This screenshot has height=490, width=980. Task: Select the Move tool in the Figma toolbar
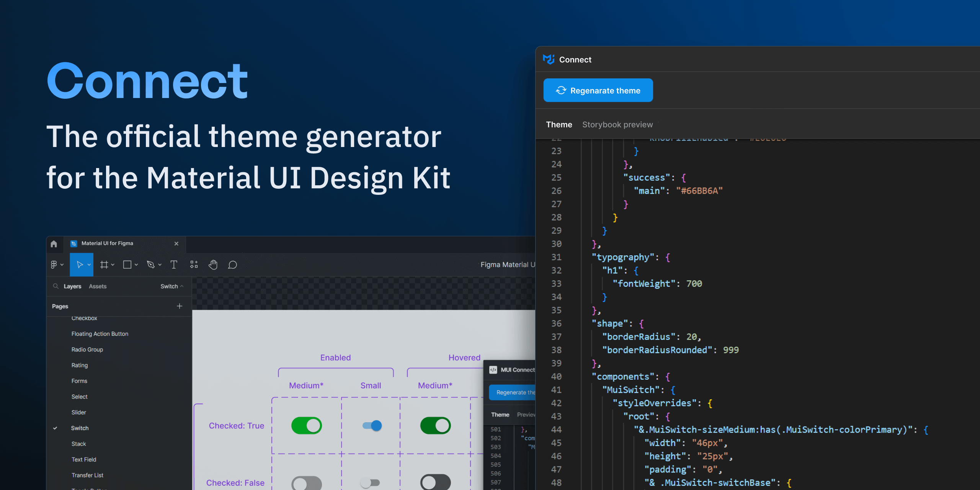(81, 264)
